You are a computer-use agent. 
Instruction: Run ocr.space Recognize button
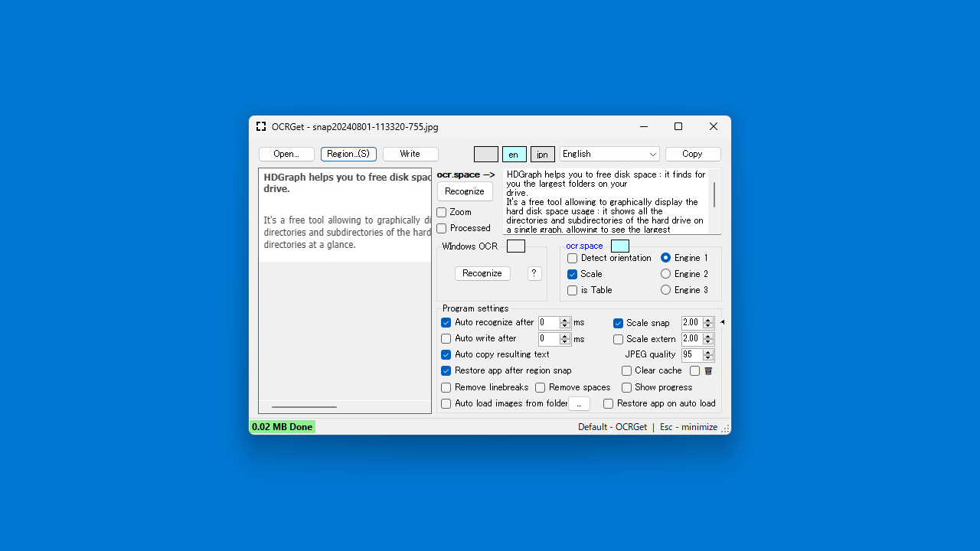pos(465,191)
